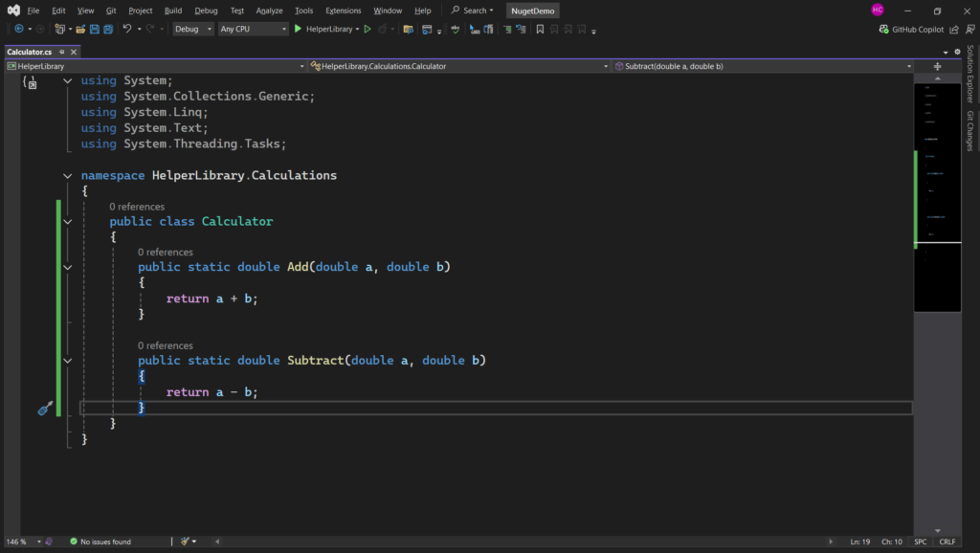
Task: Click the GitHub Copilot label button
Action: click(918, 30)
